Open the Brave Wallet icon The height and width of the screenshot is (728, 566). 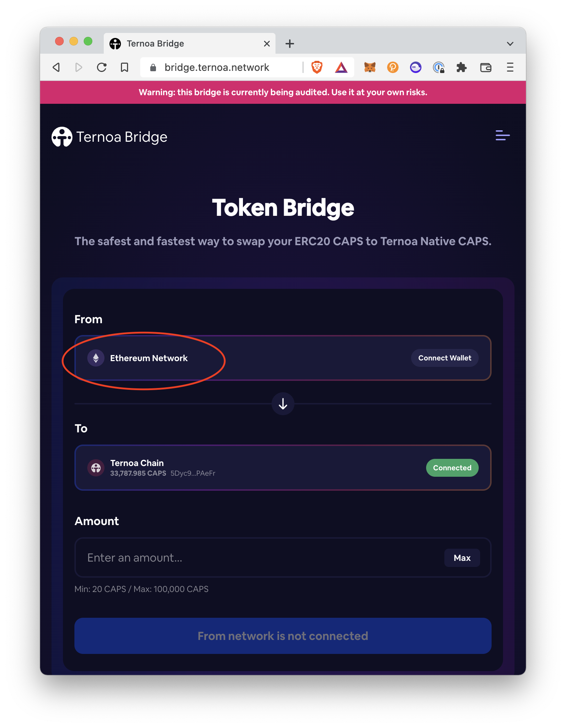coord(486,67)
